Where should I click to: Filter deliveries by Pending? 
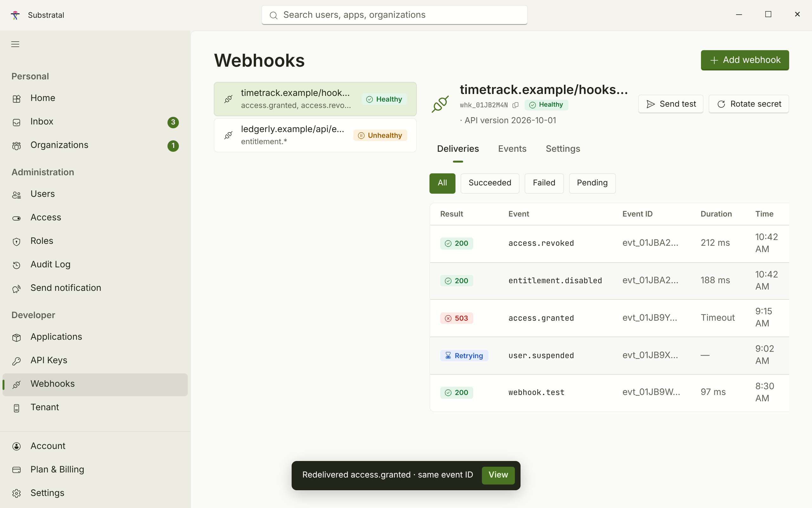pyautogui.click(x=592, y=183)
